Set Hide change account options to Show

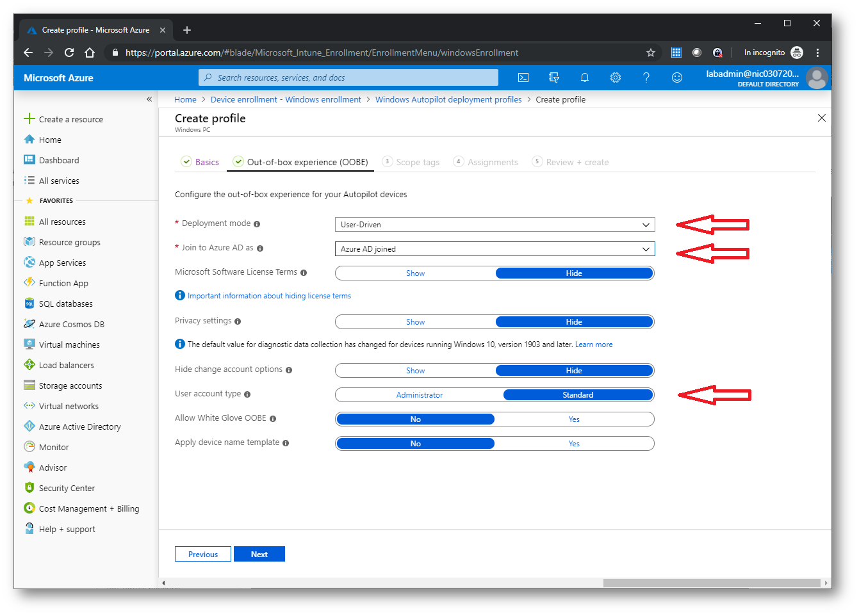point(416,371)
